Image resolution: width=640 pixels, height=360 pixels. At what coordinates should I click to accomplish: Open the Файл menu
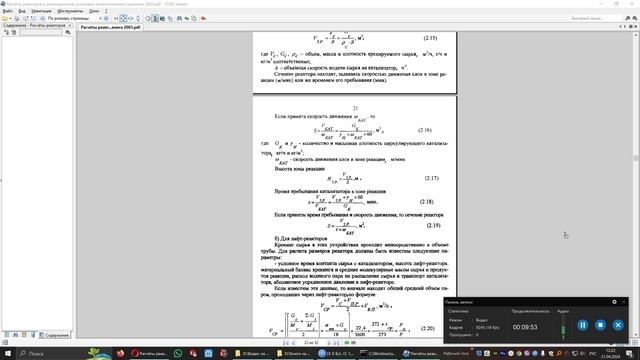pos(7,11)
